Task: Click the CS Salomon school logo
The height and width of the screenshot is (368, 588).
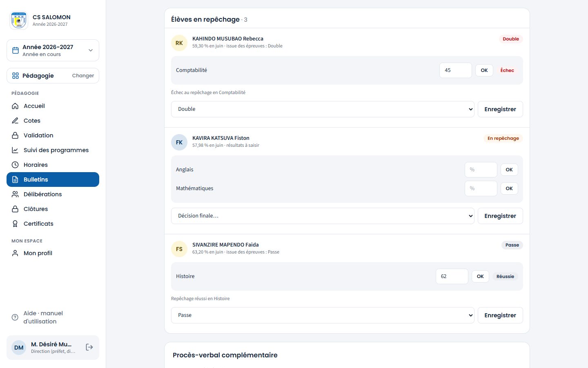Action: coord(18,20)
